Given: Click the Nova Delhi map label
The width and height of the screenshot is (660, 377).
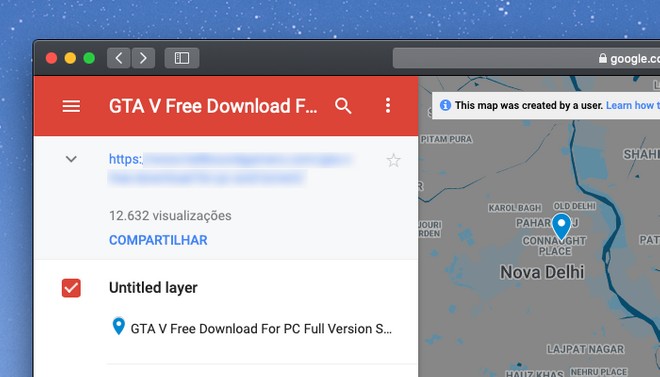Looking at the screenshot, I should (x=542, y=272).
